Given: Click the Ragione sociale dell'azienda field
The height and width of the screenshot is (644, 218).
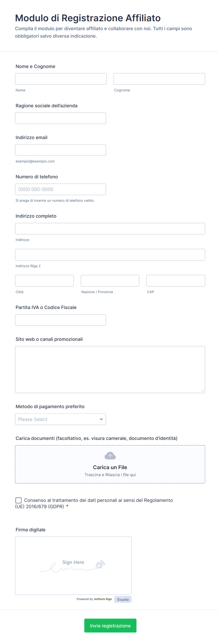Looking at the screenshot, I should click(60, 118).
